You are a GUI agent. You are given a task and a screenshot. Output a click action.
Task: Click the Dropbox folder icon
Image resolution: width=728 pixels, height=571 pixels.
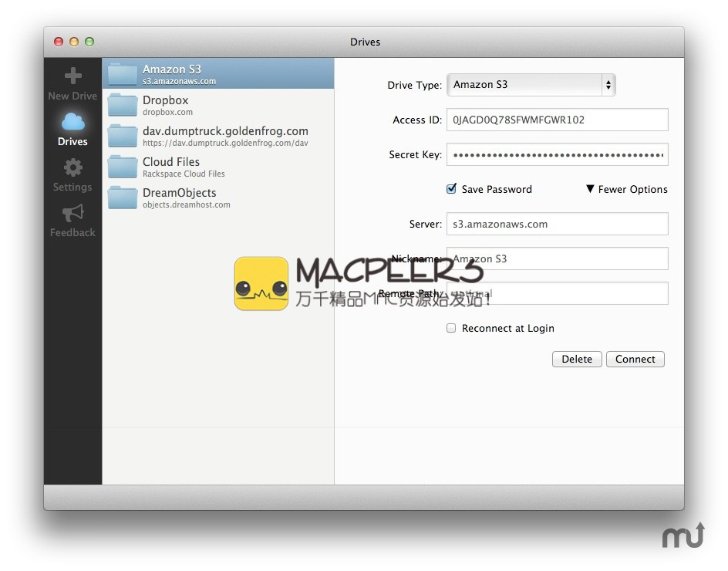coord(123,105)
